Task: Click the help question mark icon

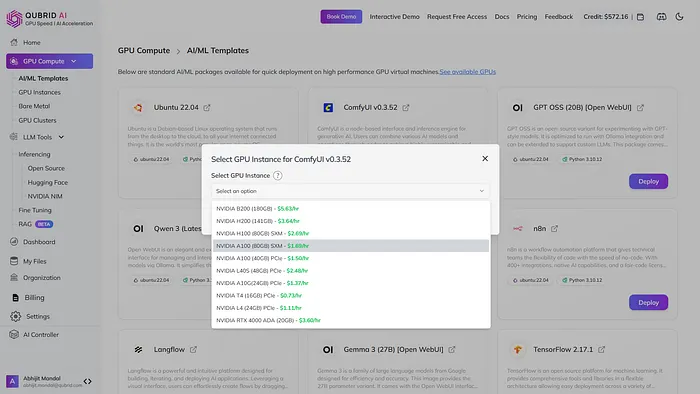Action: click(x=278, y=175)
